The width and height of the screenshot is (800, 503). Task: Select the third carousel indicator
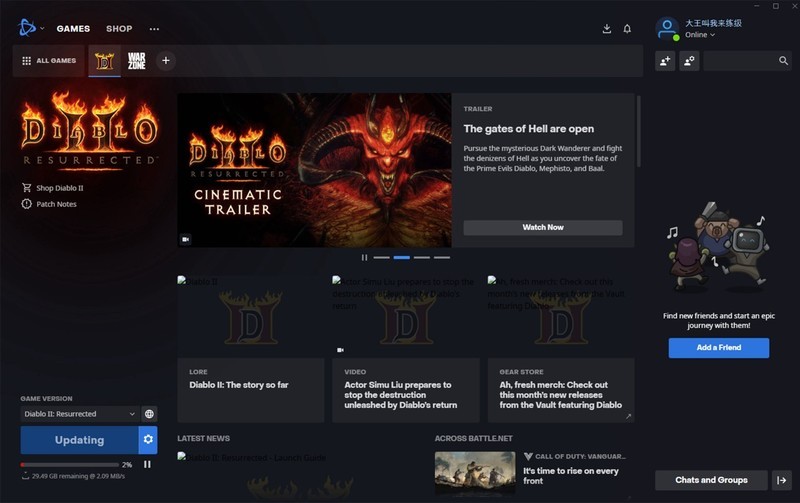421,258
